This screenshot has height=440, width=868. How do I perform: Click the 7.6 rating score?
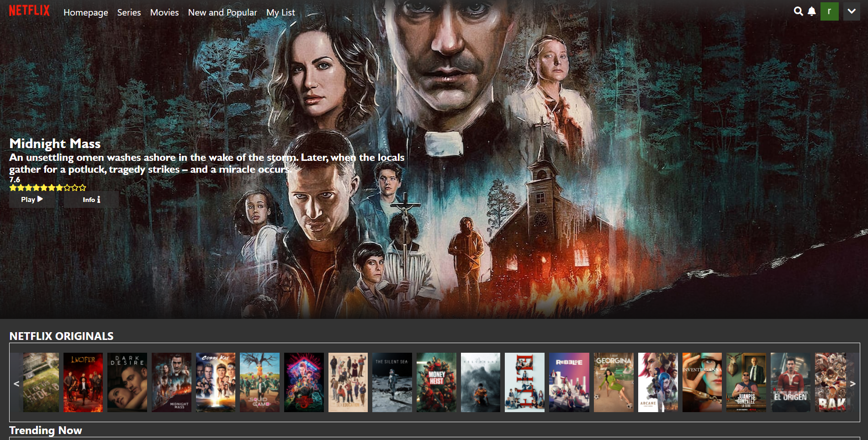pos(15,180)
